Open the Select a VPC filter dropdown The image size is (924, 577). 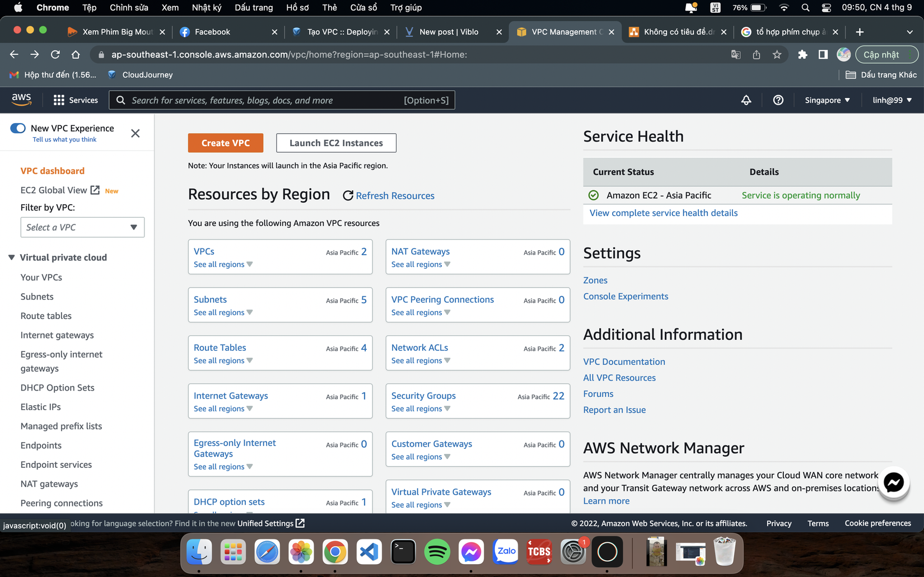pos(82,227)
